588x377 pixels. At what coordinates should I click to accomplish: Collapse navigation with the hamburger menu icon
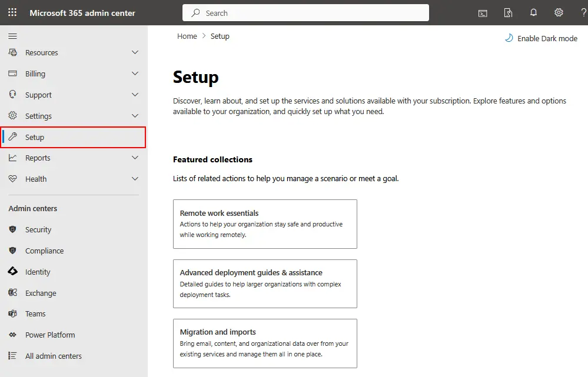pos(12,36)
